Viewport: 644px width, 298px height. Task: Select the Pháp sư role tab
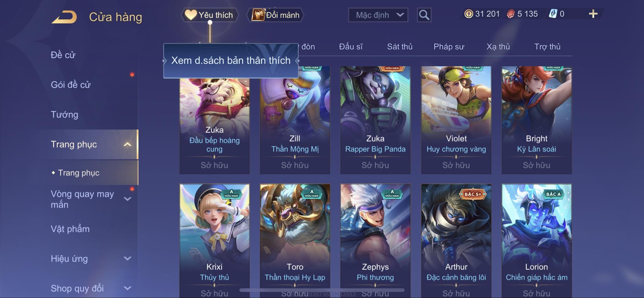449,47
